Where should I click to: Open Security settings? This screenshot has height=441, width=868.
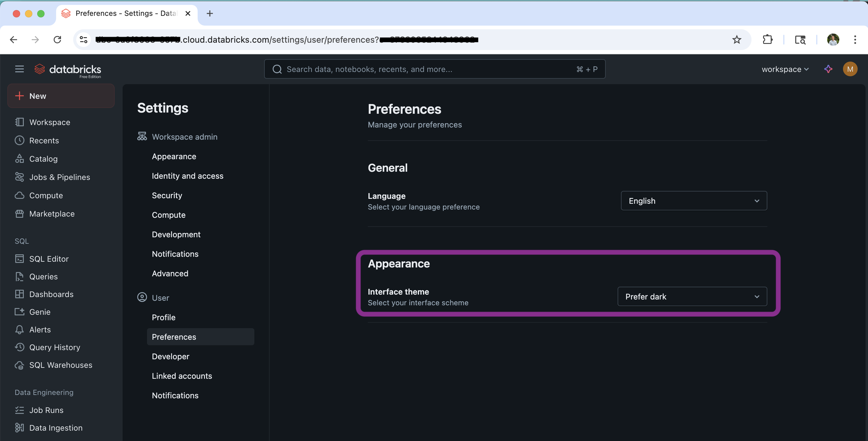pos(167,195)
